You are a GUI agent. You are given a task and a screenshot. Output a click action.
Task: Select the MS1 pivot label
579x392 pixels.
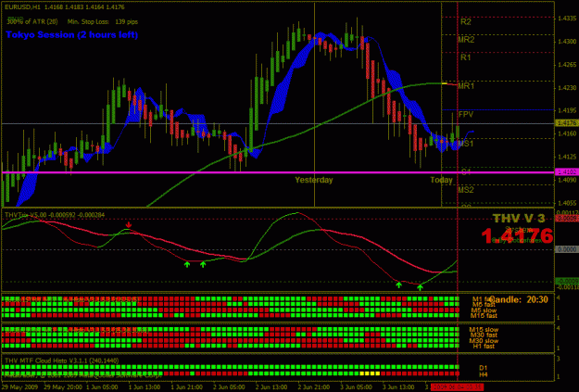click(x=466, y=144)
